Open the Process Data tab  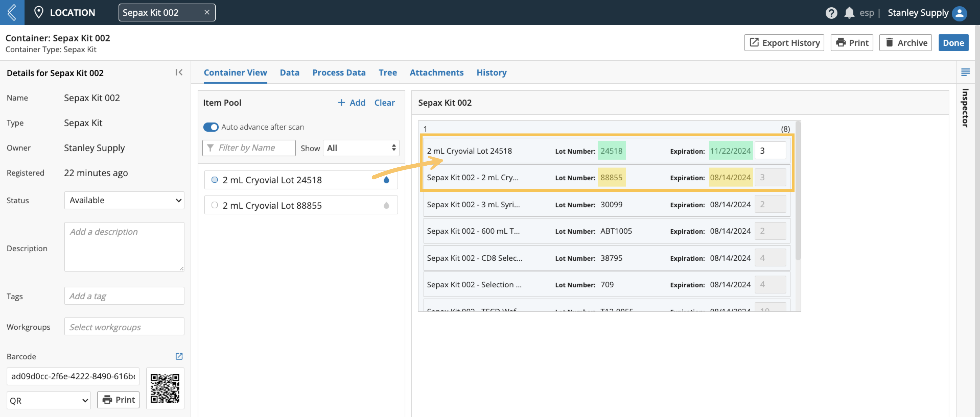click(x=339, y=72)
